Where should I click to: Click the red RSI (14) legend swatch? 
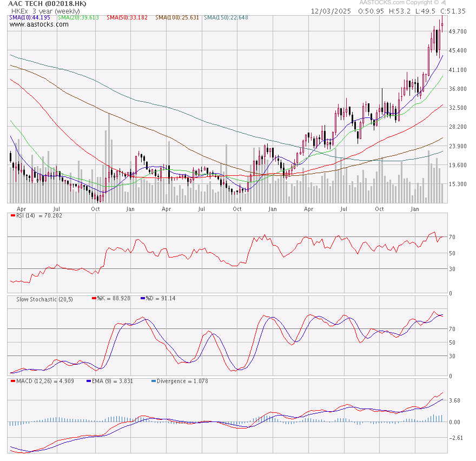coord(12,216)
